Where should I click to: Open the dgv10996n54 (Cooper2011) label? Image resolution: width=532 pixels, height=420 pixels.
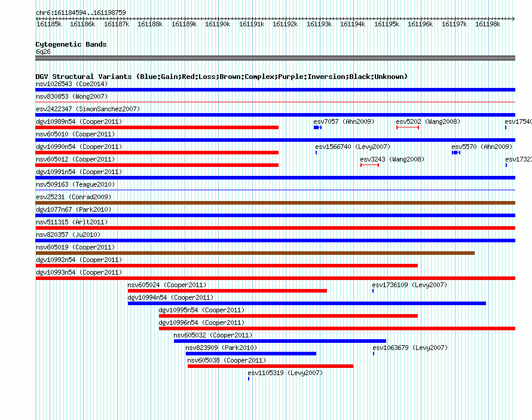201,322
